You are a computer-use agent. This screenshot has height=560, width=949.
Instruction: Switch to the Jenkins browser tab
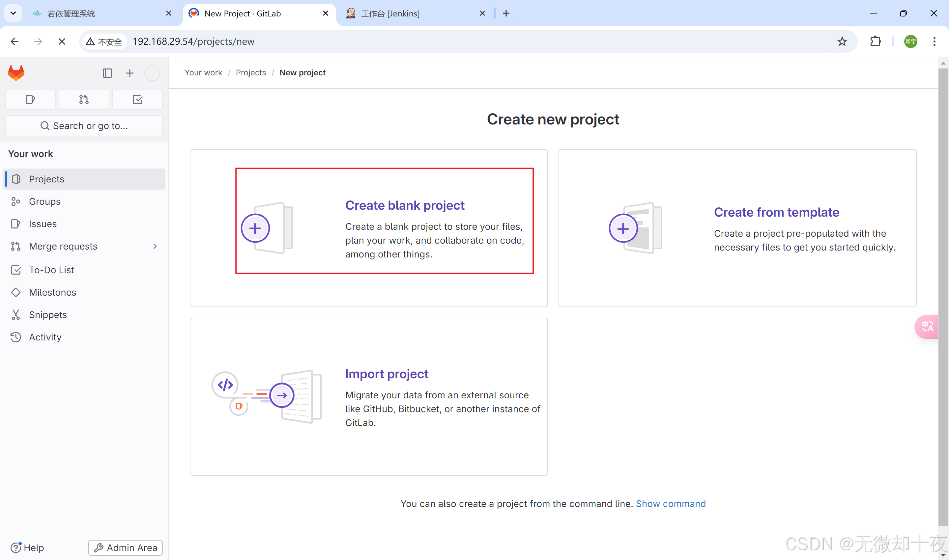[390, 13]
